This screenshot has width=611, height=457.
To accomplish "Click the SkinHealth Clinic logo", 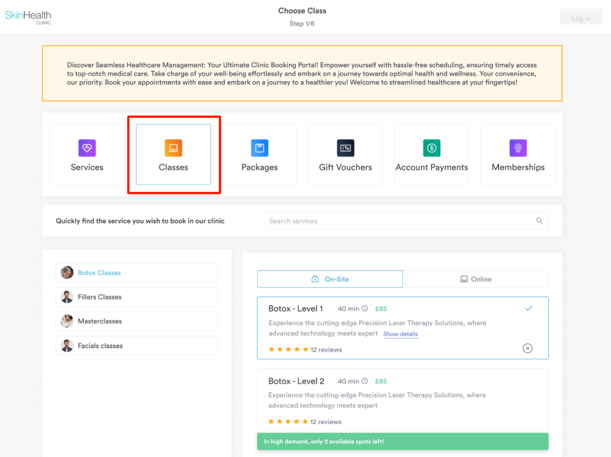I will point(28,17).
